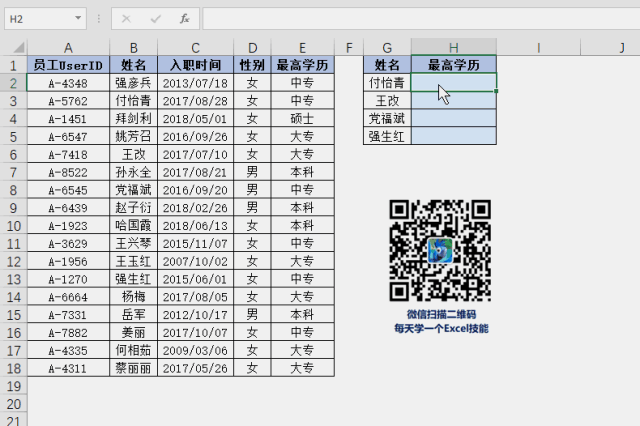Screen dimensions: 640x426
Task: Select the name cell 强彦兵
Action: pos(133,83)
